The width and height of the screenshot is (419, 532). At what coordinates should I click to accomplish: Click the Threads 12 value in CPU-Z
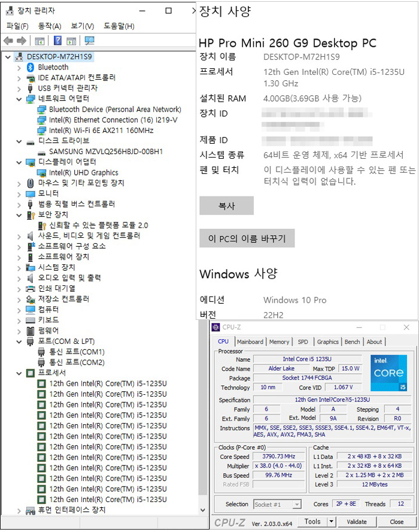[400, 504]
